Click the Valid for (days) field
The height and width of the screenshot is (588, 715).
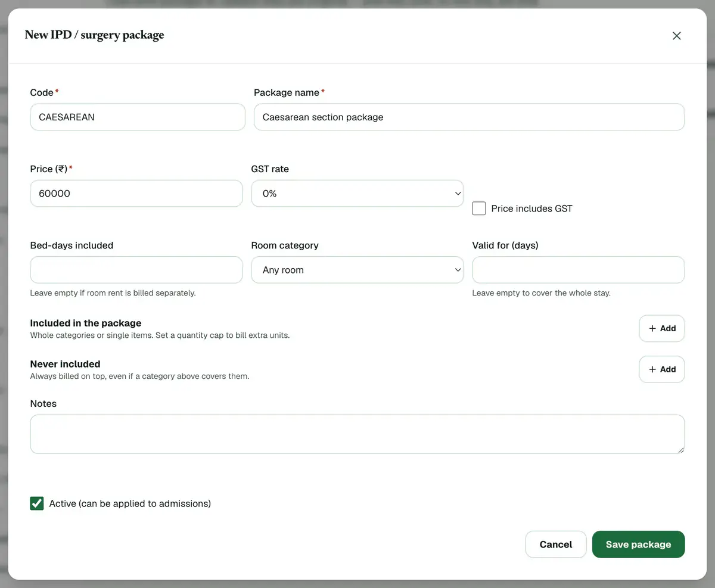click(579, 270)
